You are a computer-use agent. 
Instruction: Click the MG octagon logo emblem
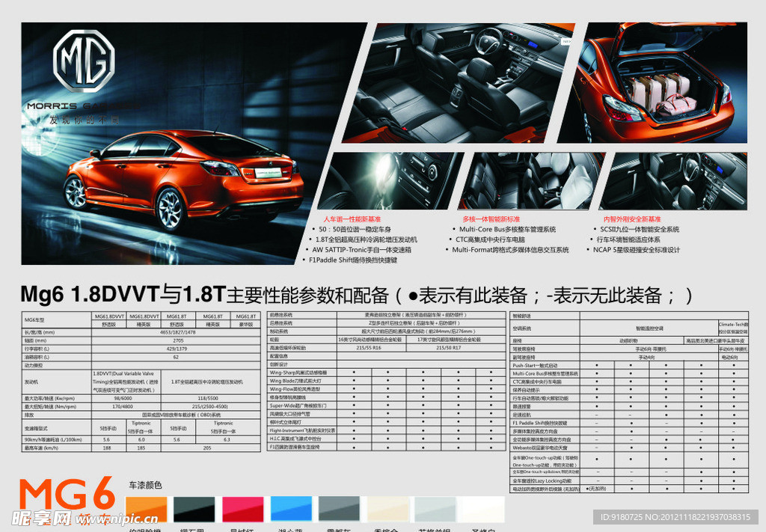pos(84,61)
